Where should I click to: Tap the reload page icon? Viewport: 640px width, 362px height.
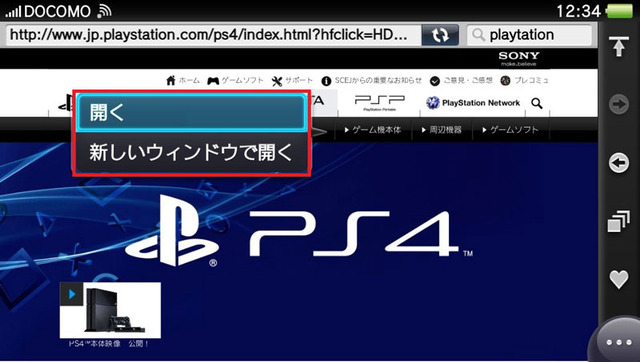click(x=440, y=35)
